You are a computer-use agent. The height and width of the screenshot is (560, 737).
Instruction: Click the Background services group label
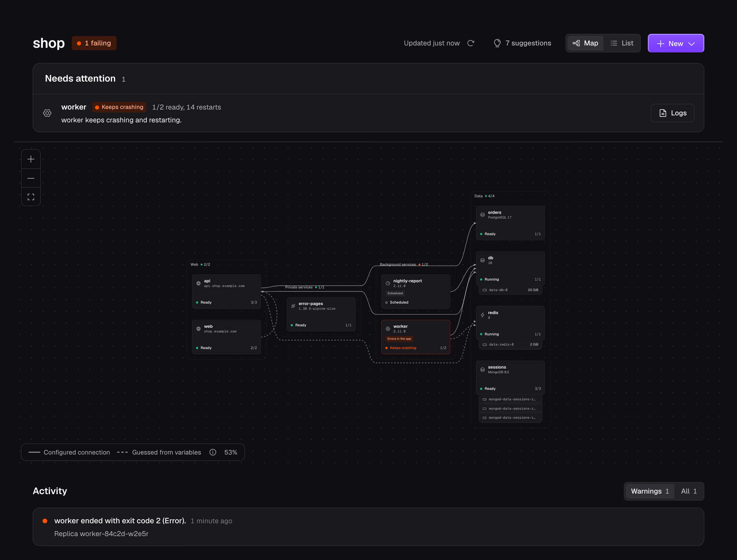pos(398,265)
